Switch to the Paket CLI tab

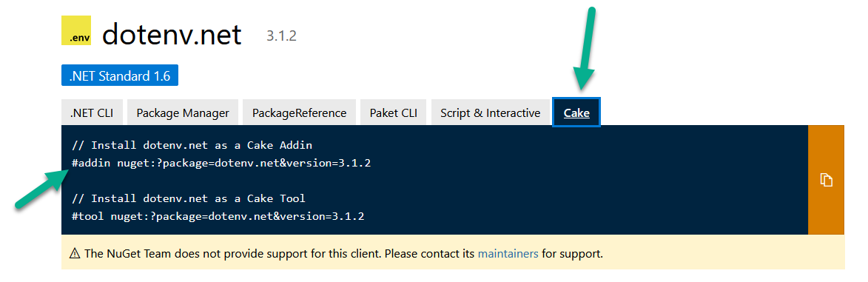tap(394, 113)
